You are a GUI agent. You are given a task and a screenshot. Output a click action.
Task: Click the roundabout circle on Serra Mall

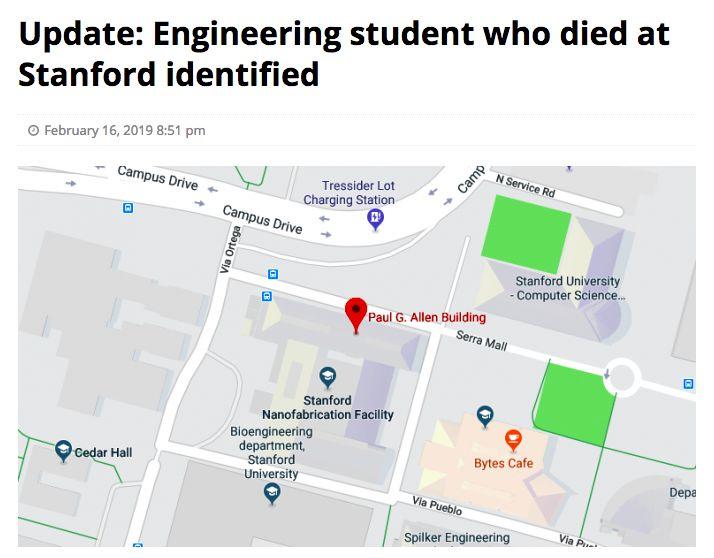point(622,377)
